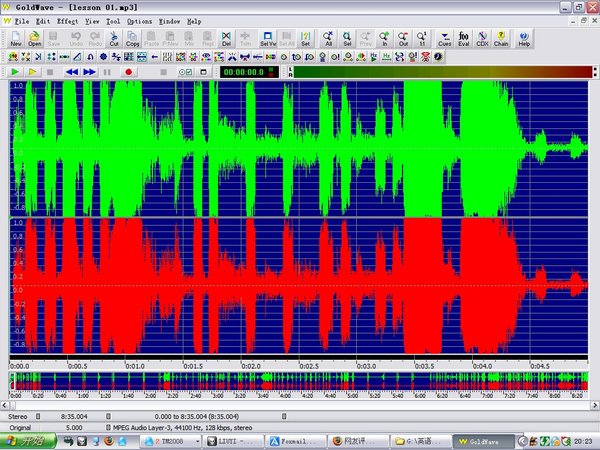
Task: Open the View menu
Action: [92, 21]
